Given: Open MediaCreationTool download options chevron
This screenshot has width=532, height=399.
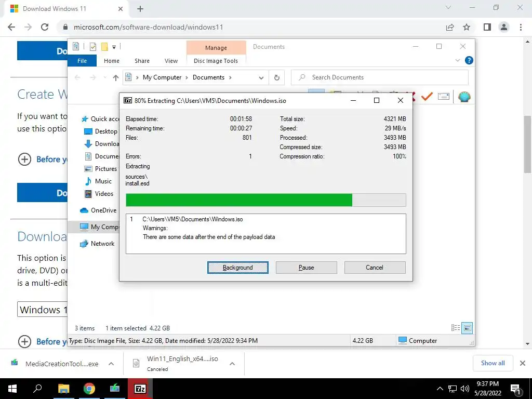Looking at the screenshot, I should (111, 364).
